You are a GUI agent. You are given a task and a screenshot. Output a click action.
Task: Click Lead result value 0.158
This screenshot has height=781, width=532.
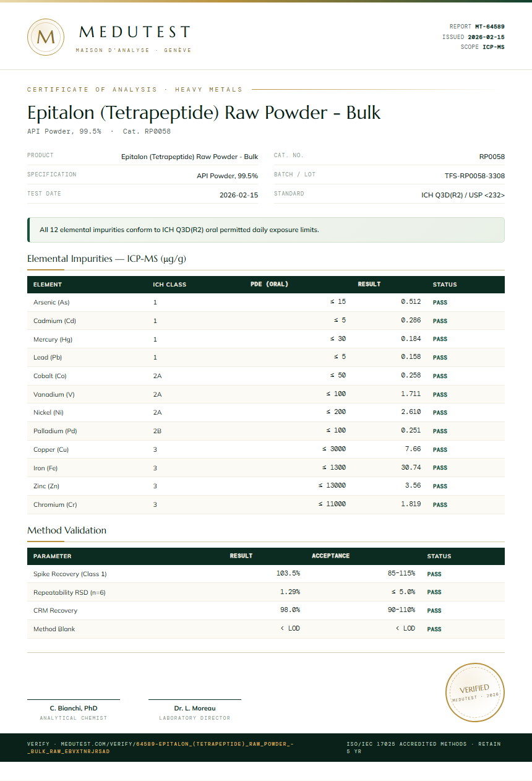point(411,357)
